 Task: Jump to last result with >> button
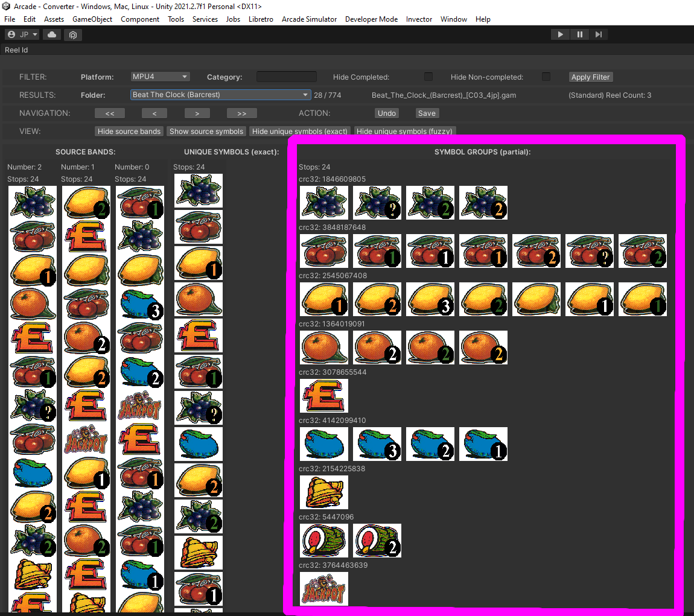(241, 113)
